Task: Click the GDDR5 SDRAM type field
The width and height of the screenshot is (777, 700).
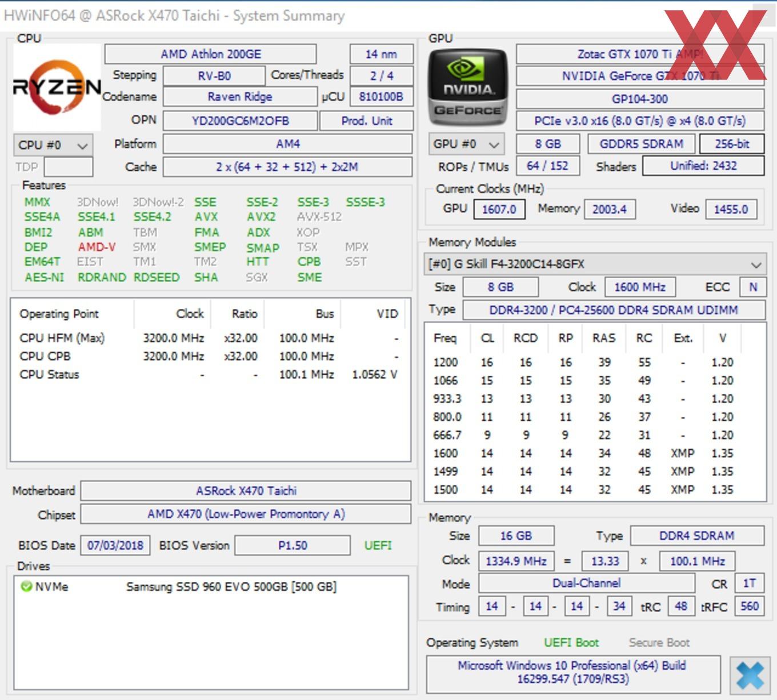Action: (x=641, y=144)
